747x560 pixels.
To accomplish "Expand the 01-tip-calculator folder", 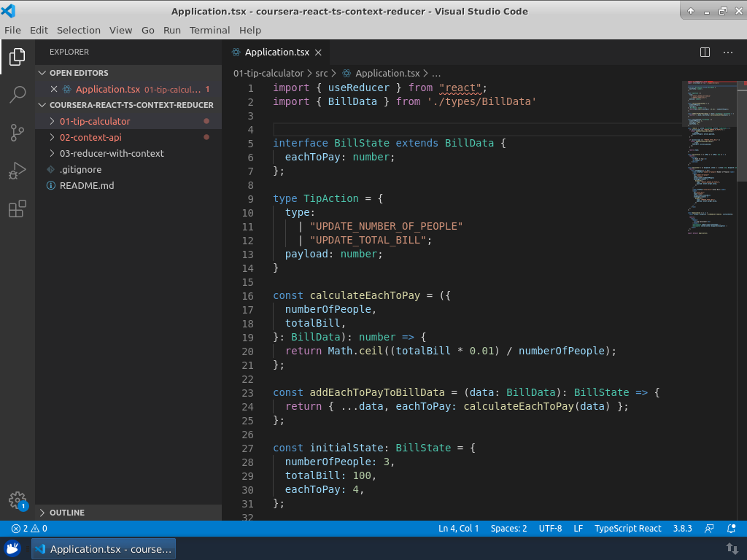I will [95, 121].
